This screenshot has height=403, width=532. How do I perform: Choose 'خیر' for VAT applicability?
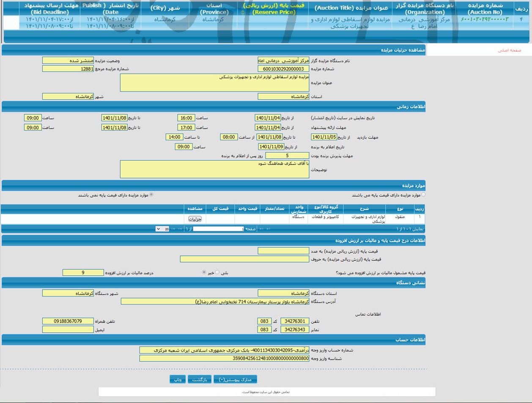tap(204, 272)
